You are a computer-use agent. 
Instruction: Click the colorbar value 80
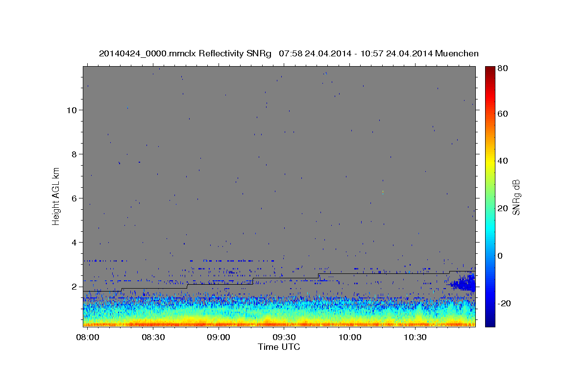coord(502,69)
